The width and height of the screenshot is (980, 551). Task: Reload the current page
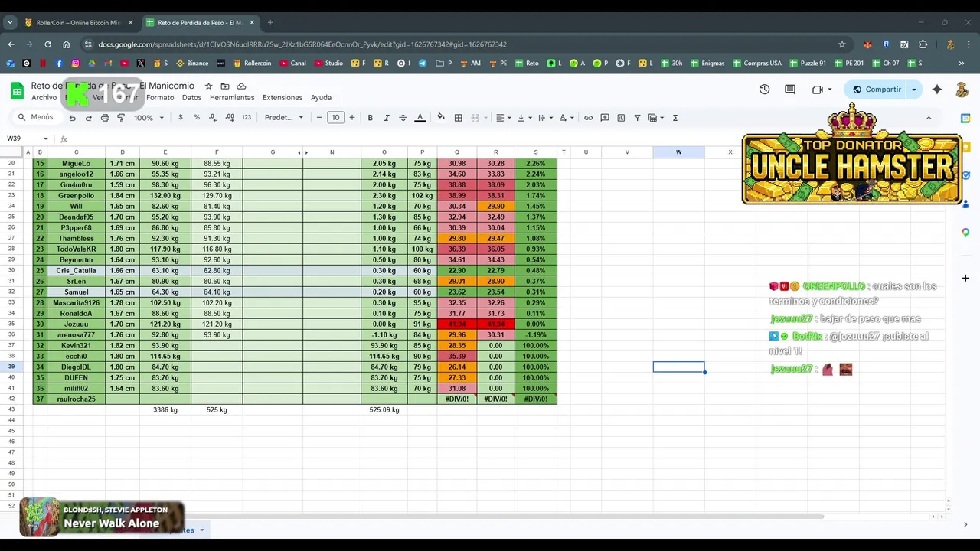coord(47,44)
